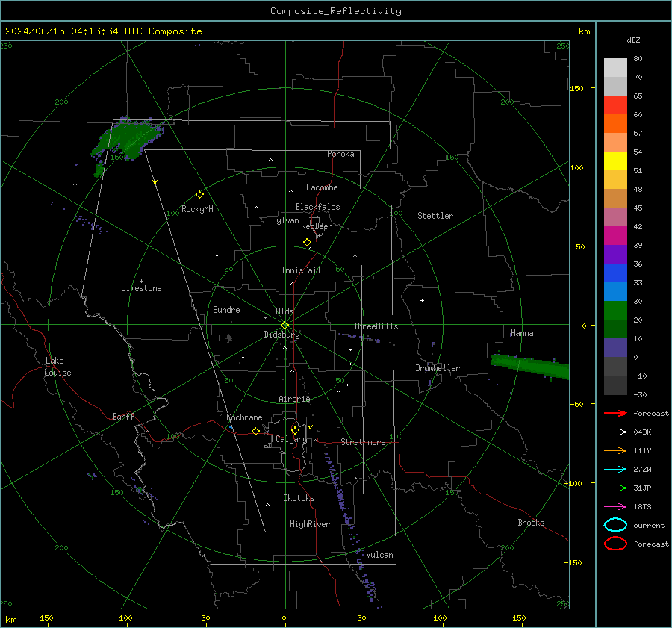Click the 80 value in dBZ legend
Image resolution: width=672 pixels, height=628 pixels.
click(638, 59)
